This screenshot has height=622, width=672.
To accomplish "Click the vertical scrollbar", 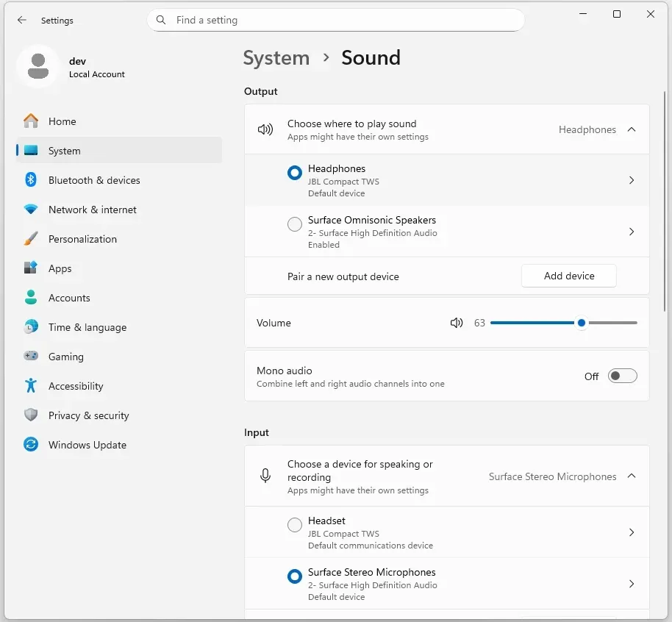I will (665, 201).
